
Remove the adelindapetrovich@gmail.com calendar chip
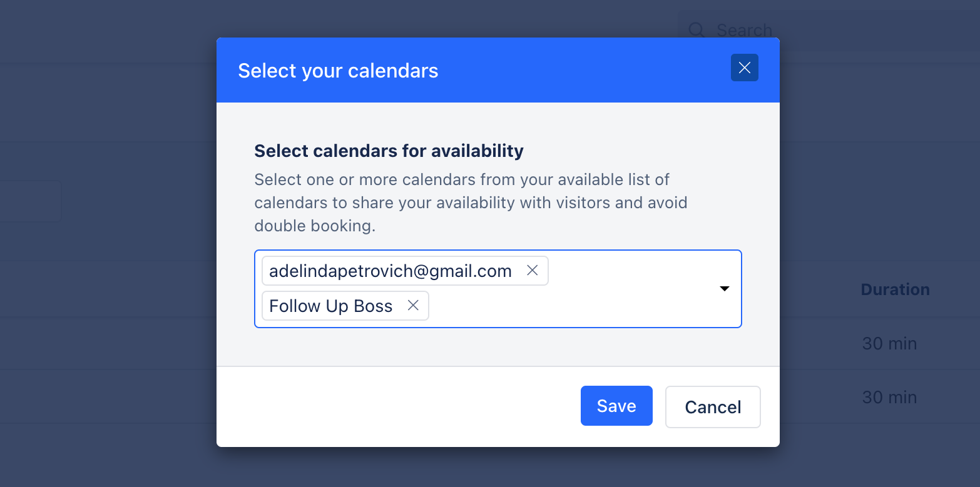click(533, 271)
